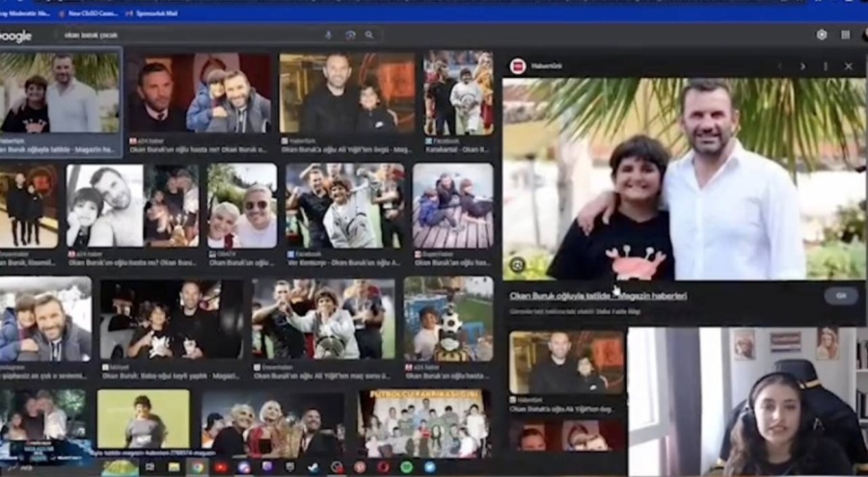The height and width of the screenshot is (477, 868).
Task: Open the preview panel's three-dot menu
Action: click(826, 66)
